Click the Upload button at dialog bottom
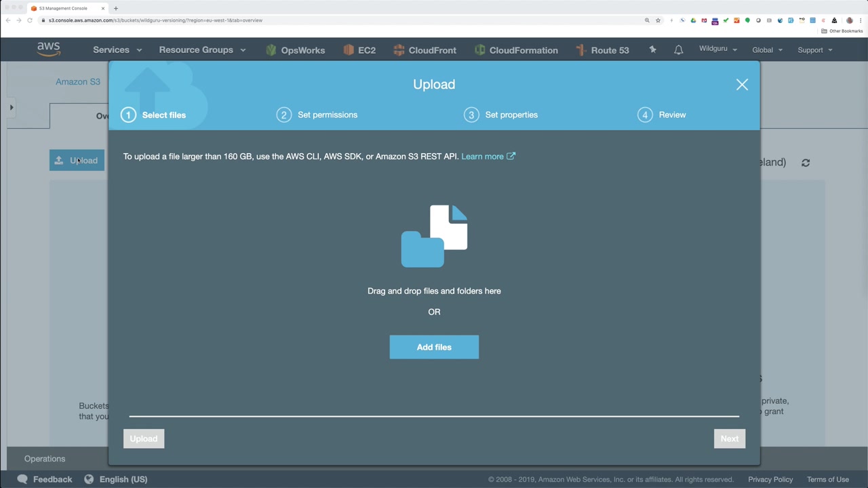 [144, 439]
